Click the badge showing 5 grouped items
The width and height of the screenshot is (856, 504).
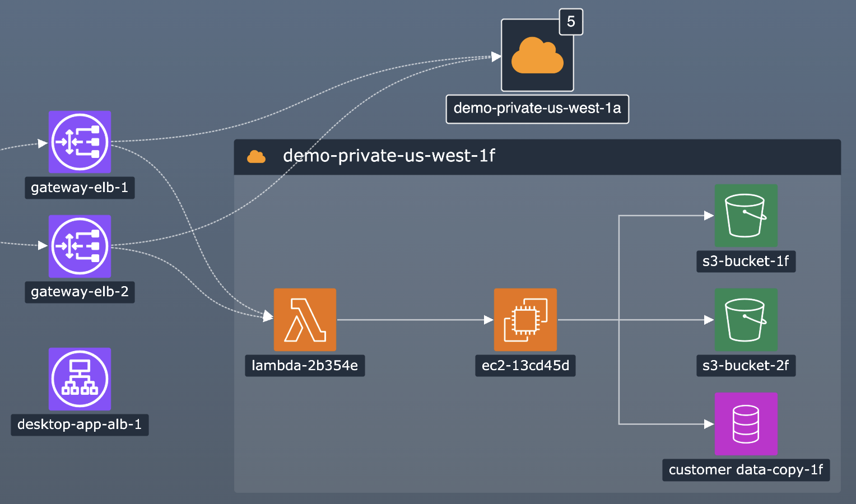571,22
